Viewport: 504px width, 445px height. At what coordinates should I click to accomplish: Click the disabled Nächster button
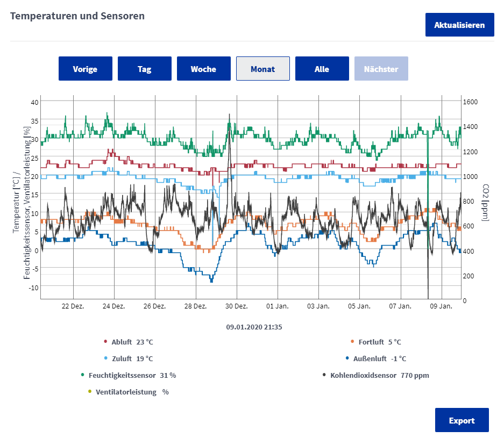pyautogui.click(x=381, y=69)
